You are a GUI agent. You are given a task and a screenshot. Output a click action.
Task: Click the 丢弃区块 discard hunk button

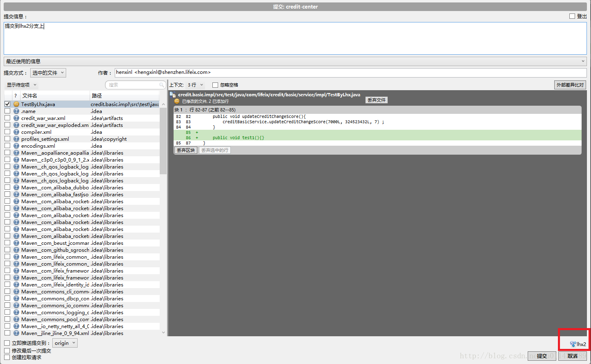[x=186, y=150]
